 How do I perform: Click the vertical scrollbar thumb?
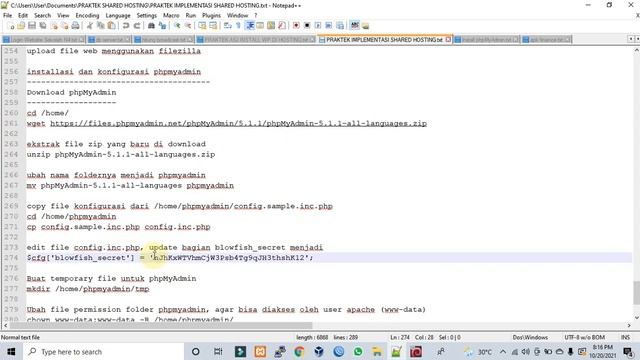click(x=636, y=293)
